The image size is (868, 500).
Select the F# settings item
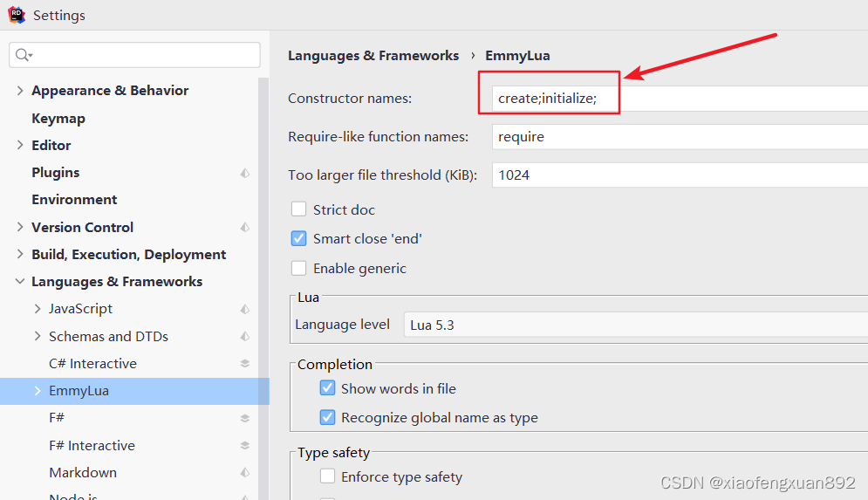(57, 418)
